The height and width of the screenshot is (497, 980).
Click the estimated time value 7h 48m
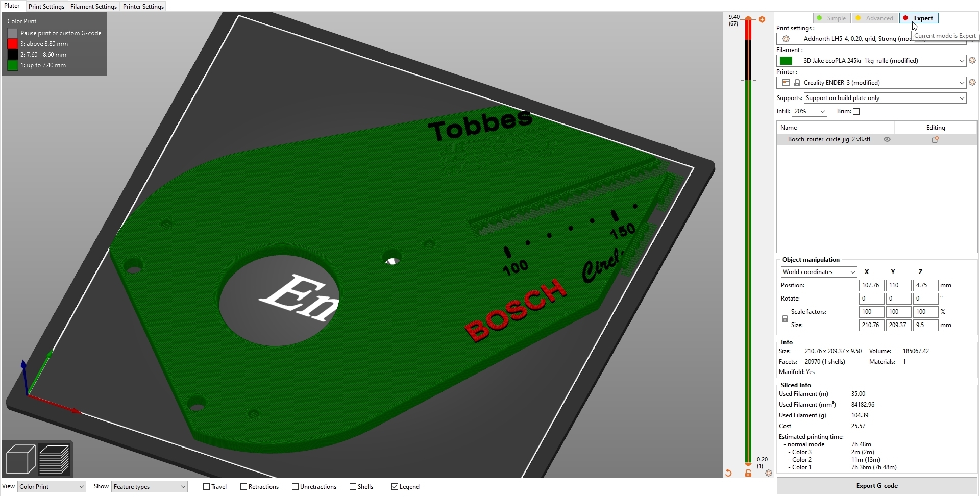point(861,444)
